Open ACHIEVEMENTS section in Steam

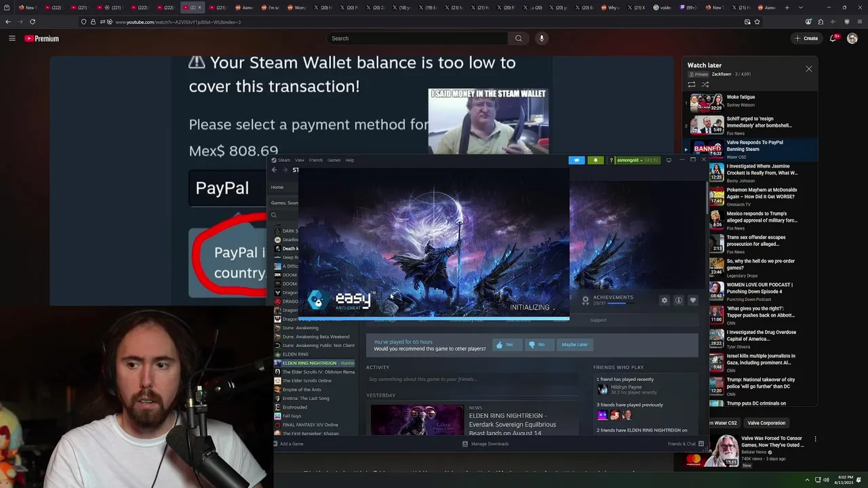[x=613, y=298]
